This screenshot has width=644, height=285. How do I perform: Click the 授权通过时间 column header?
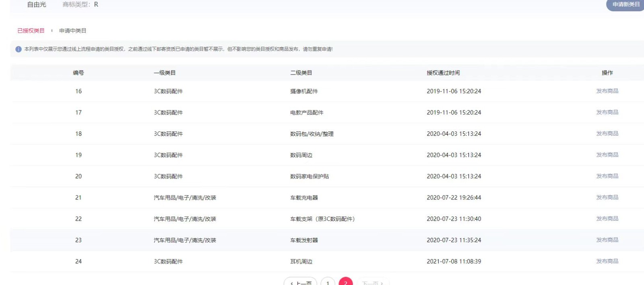(x=443, y=73)
